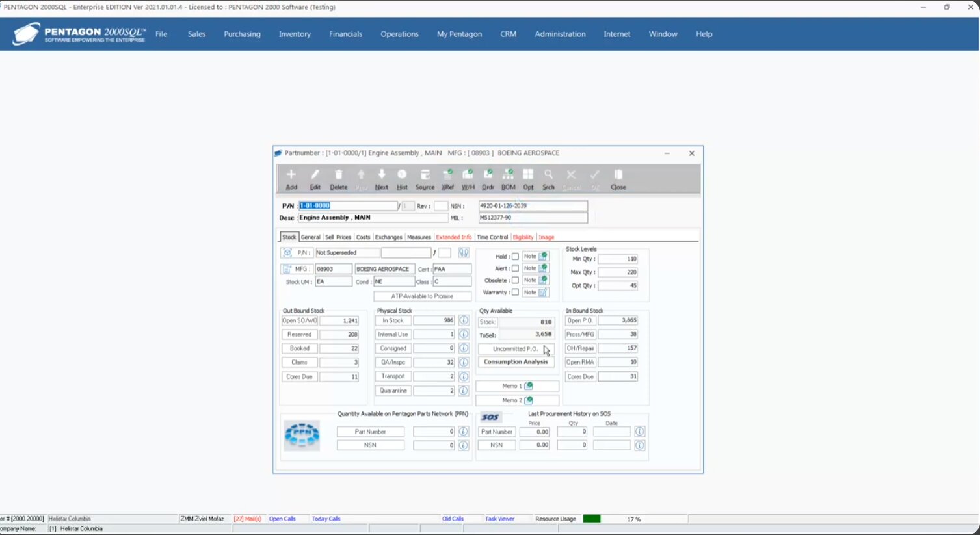Switch to the Time Control tab
Image resolution: width=980 pixels, height=535 pixels.
pos(492,237)
